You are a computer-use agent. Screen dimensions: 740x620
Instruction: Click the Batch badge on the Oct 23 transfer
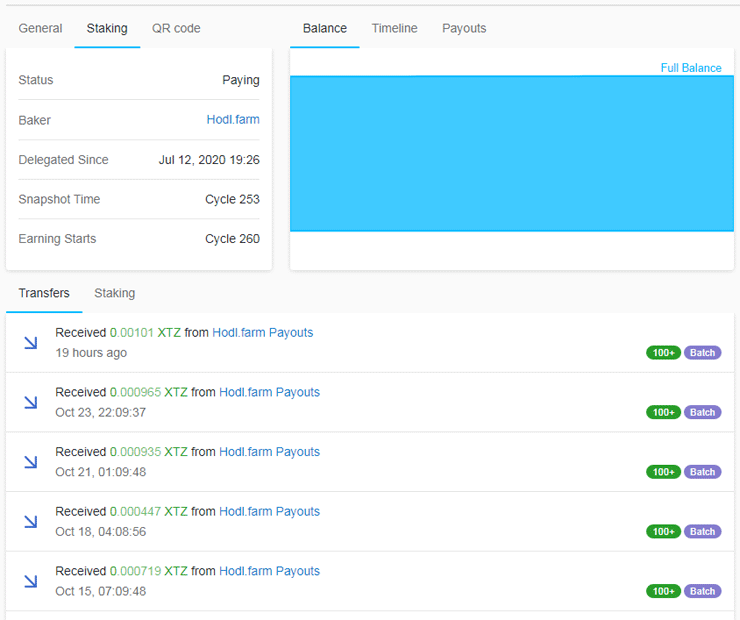(x=702, y=412)
